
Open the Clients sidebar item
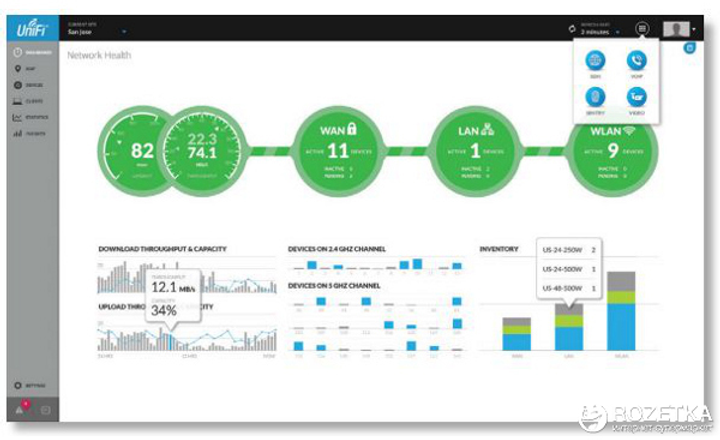(28, 101)
